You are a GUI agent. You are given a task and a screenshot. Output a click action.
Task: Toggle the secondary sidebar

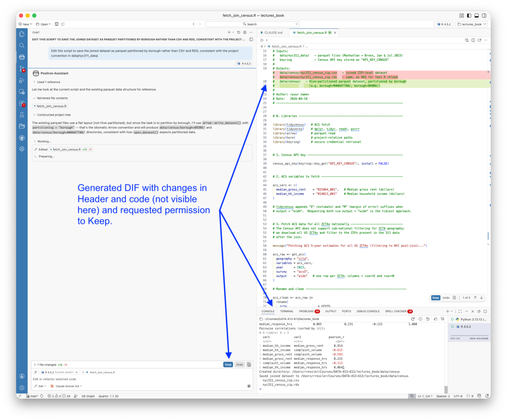[485, 15]
